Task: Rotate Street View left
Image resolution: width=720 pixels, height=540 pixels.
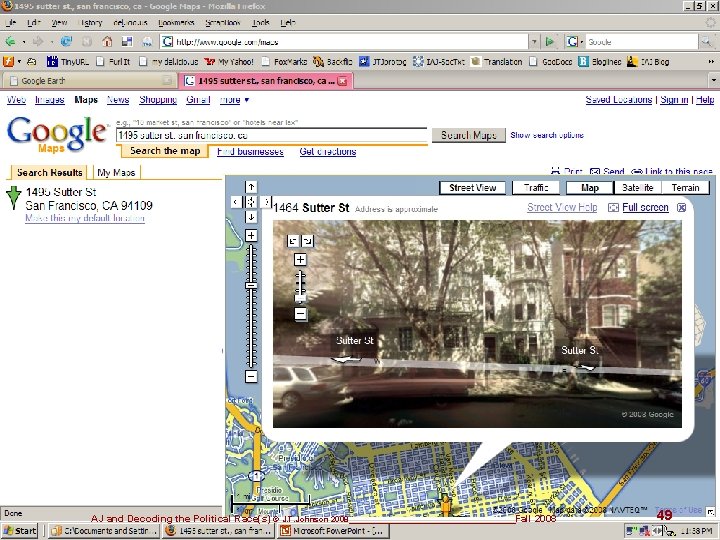Action: (x=293, y=241)
